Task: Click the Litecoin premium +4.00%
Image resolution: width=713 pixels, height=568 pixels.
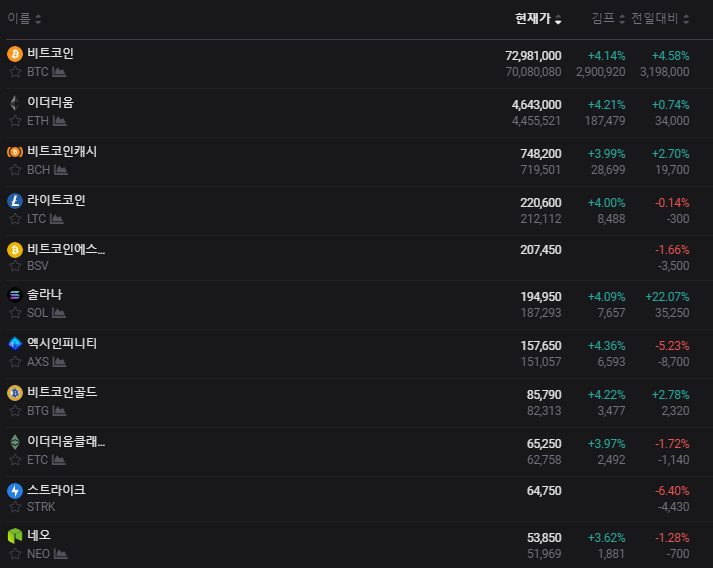Action: pos(607,203)
